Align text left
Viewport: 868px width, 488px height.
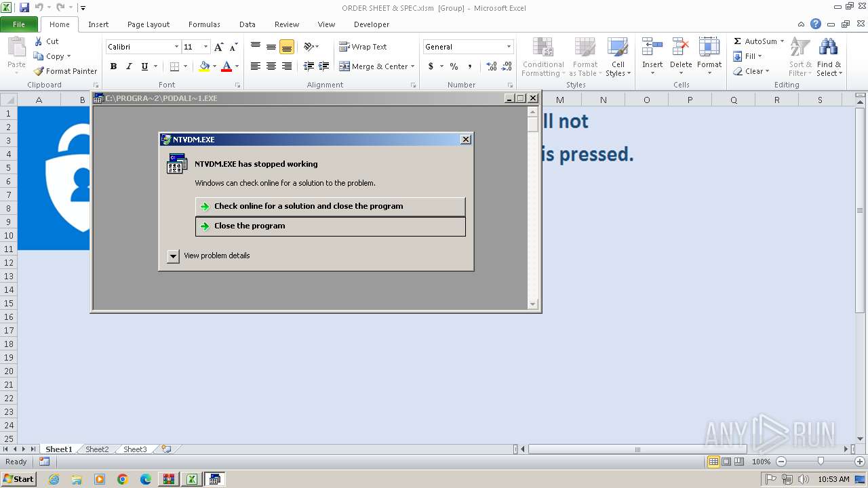point(256,66)
